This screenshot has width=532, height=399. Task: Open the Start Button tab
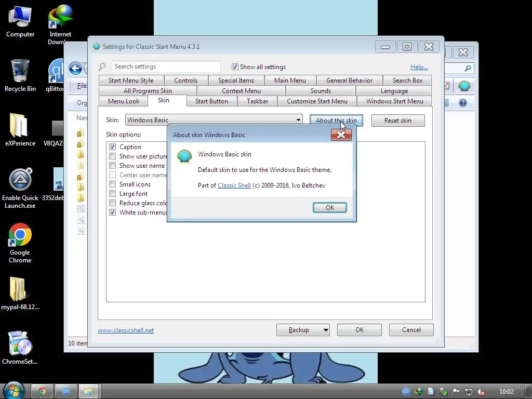click(x=211, y=101)
